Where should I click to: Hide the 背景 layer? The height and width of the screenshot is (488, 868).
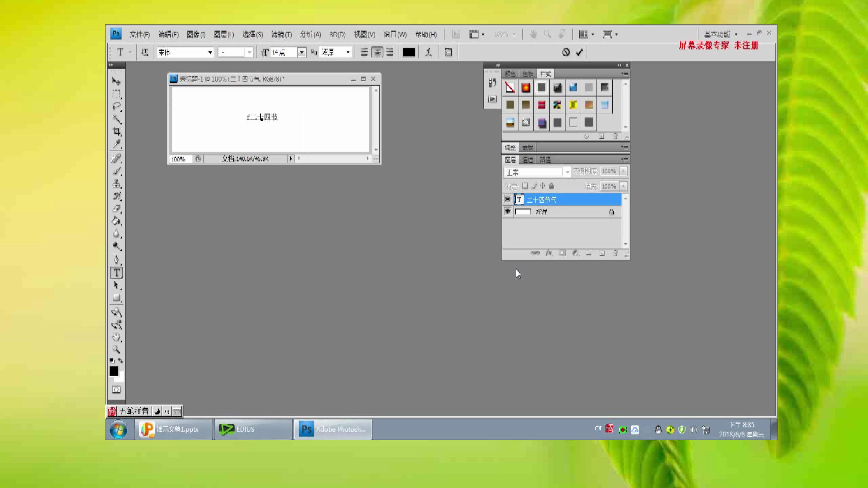coord(507,211)
